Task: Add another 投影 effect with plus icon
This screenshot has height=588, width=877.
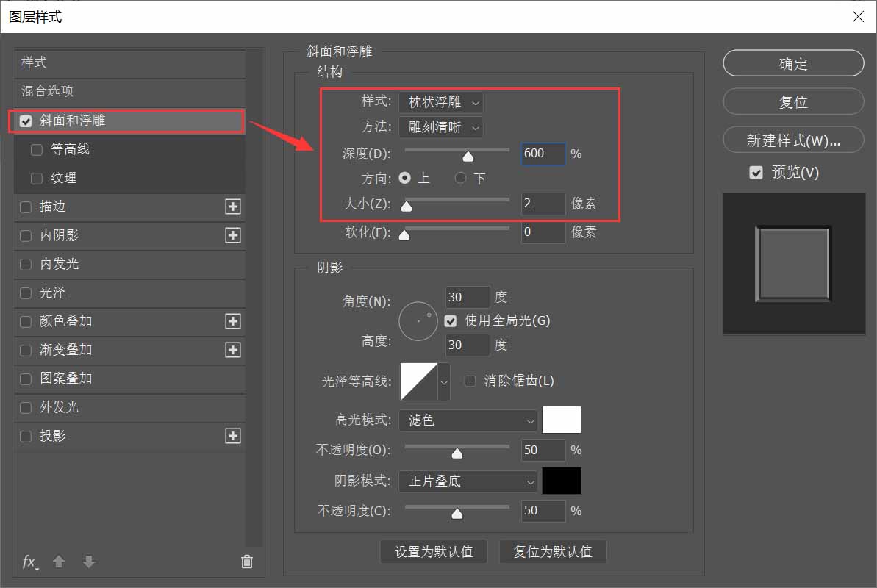Action: pyautogui.click(x=232, y=436)
